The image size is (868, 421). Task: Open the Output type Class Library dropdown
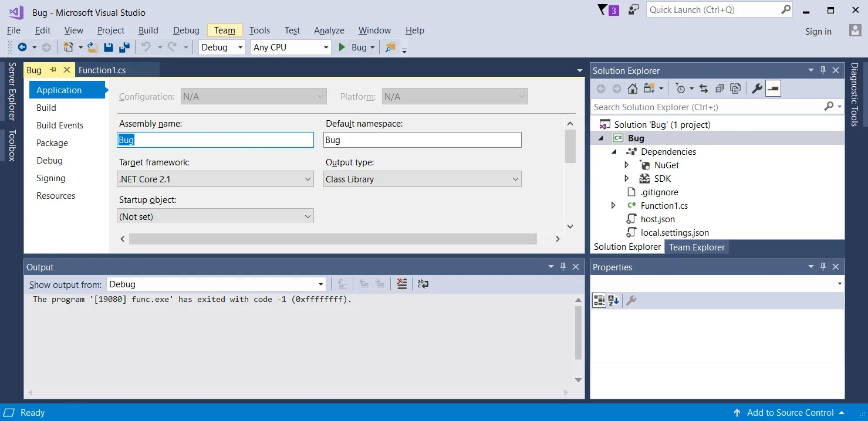tap(423, 179)
